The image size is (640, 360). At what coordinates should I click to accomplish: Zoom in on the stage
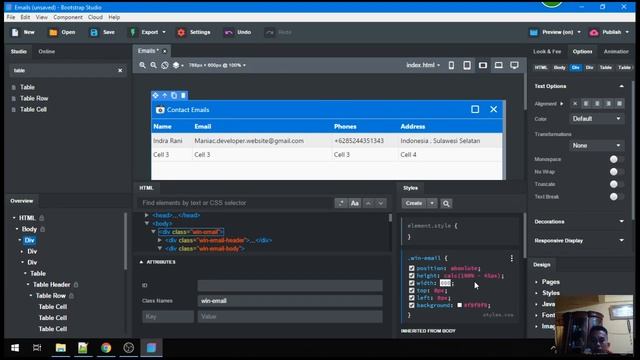142,65
